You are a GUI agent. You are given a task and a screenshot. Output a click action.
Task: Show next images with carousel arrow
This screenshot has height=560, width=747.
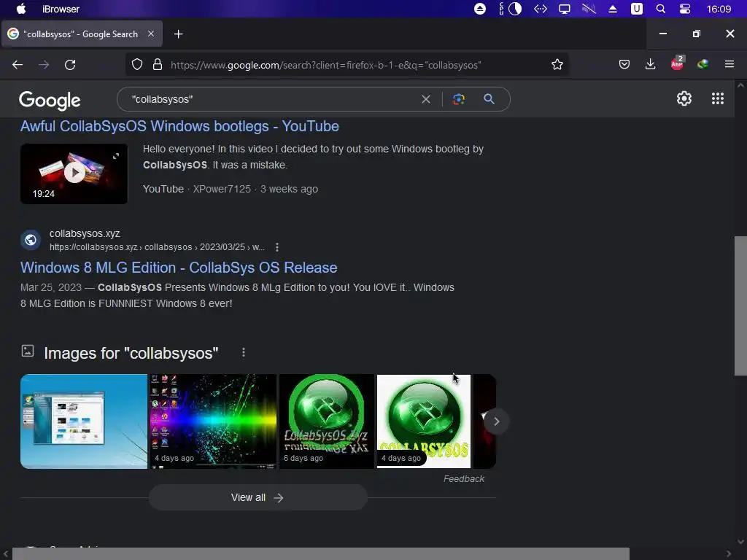(x=496, y=421)
